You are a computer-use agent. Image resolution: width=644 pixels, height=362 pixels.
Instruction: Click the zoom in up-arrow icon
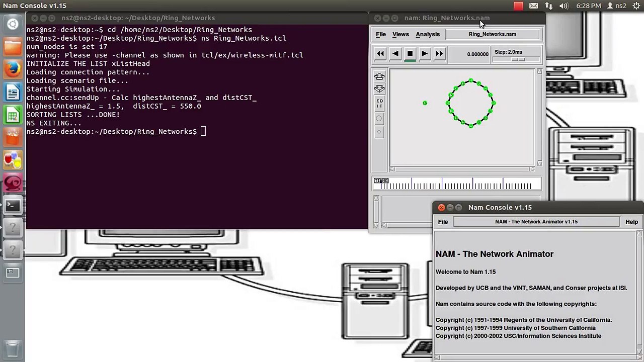pyautogui.click(x=379, y=77)
